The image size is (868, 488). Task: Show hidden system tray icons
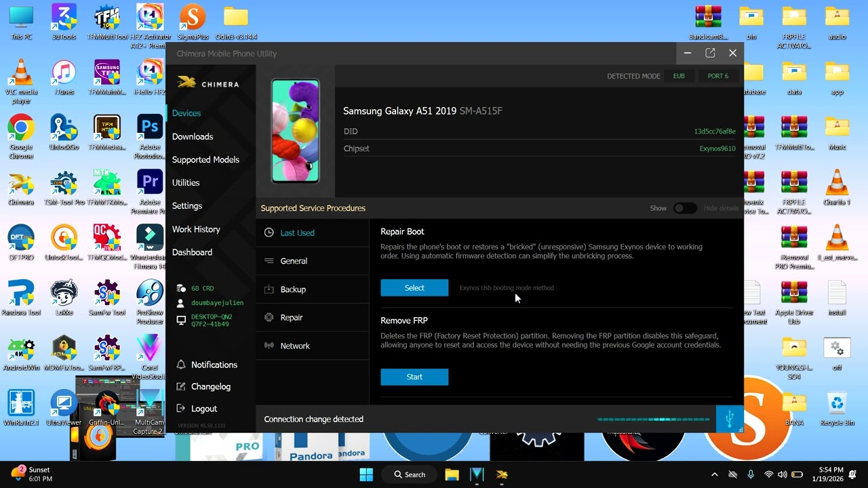pos(714,474)
